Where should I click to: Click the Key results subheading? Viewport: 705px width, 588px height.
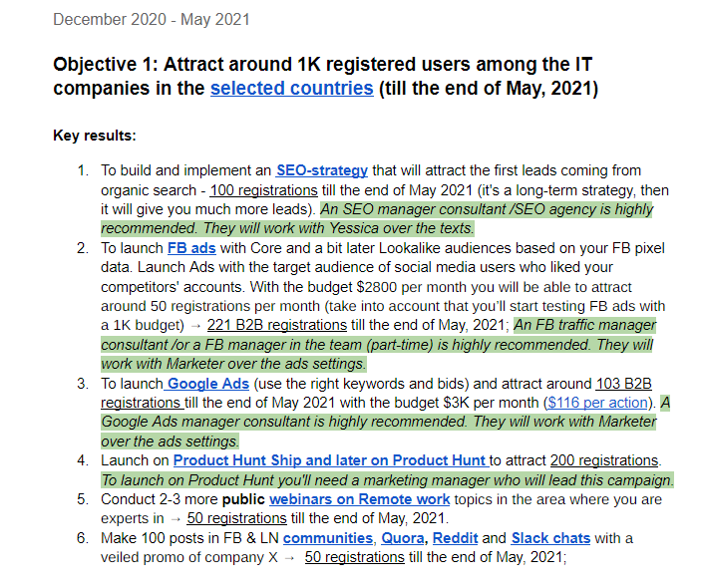[95, 136]
